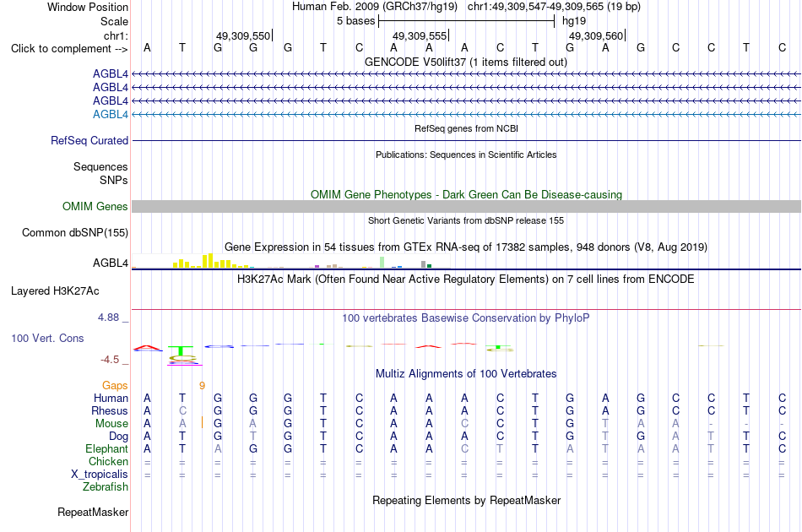Viewport: 802px width, 532px height.
Task: Click the orange Gaps label
Action: [115, 386]
